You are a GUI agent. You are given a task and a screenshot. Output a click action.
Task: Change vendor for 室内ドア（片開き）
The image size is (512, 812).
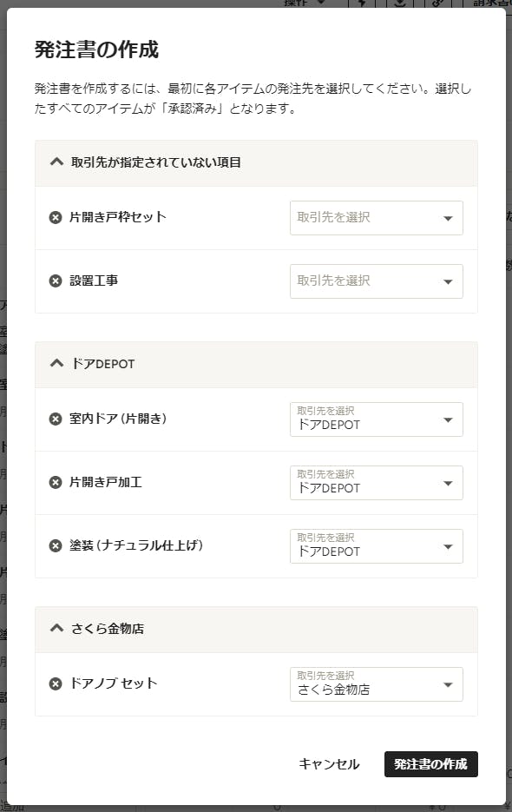pyautogui.click(x=377, y=419)
